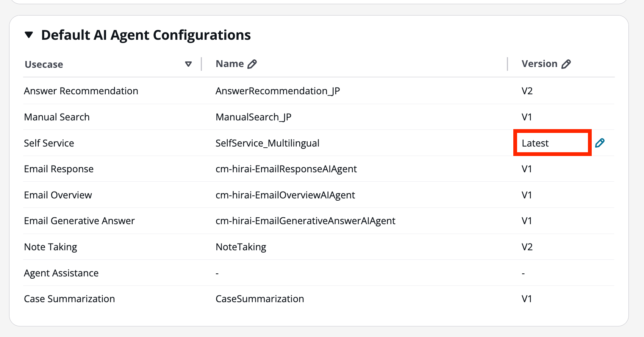
Task: Click V2 version of Answer Recommendation
Action: (x=527, y=91)
